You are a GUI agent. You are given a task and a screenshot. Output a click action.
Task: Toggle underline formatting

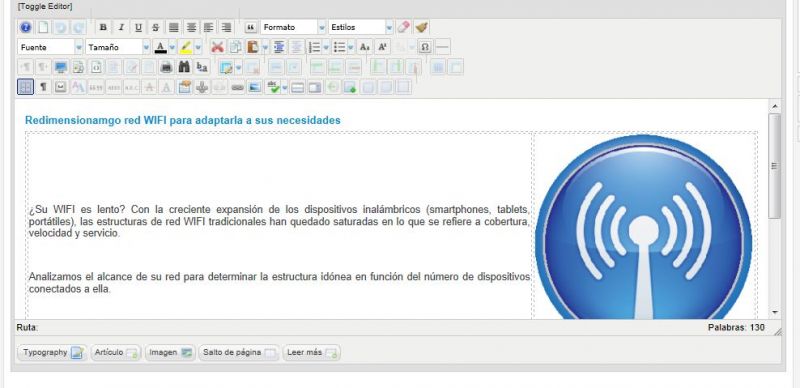point(138,27)
